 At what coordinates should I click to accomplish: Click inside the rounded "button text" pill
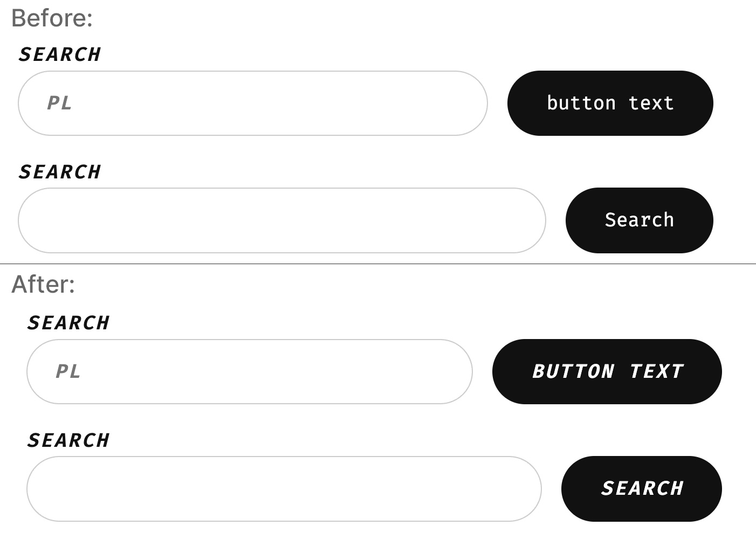(x=609, y=103)
